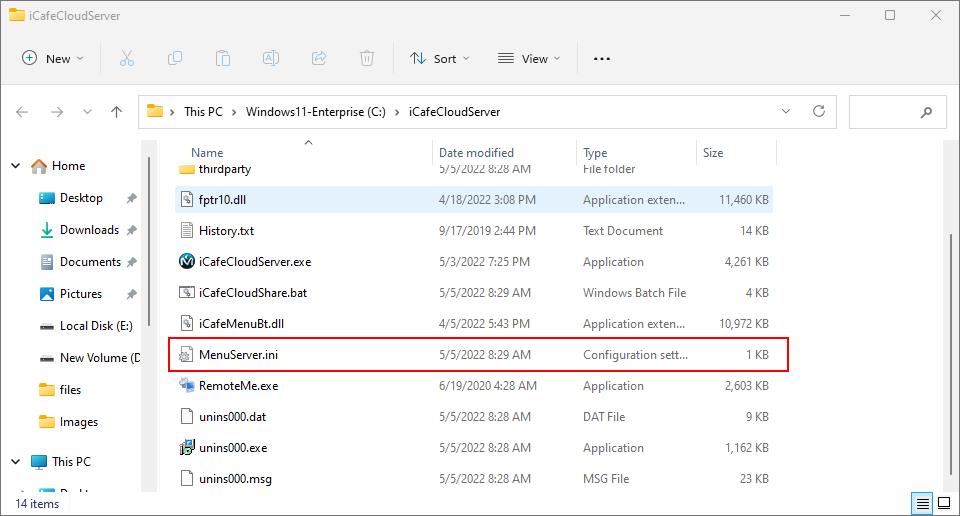Viewport: 960px width, 516px height.
Task: Sort files by Date modified column
Action: pyautogui.click(x=476, y=153)
